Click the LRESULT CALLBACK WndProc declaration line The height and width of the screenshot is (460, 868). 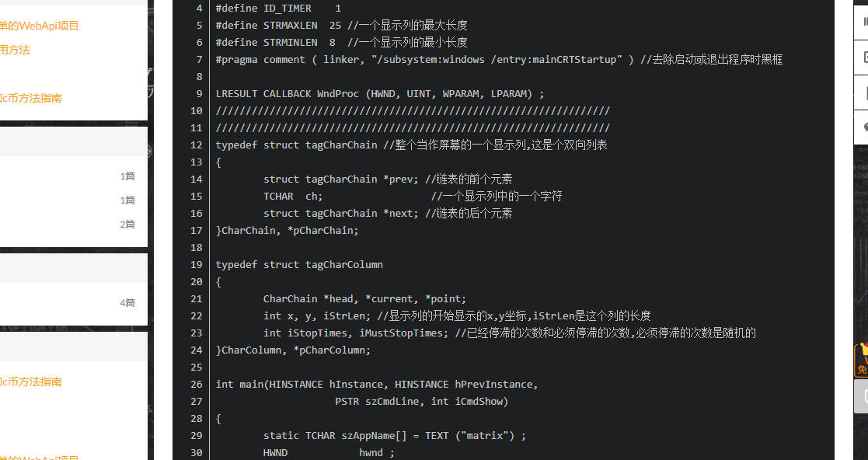point(380,93)
